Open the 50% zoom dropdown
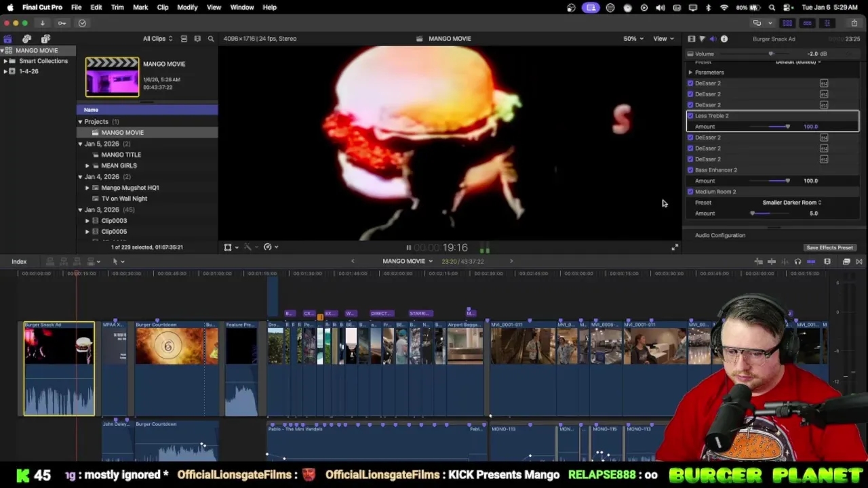This screenshot has height=488, width=868. pos(633,39)
